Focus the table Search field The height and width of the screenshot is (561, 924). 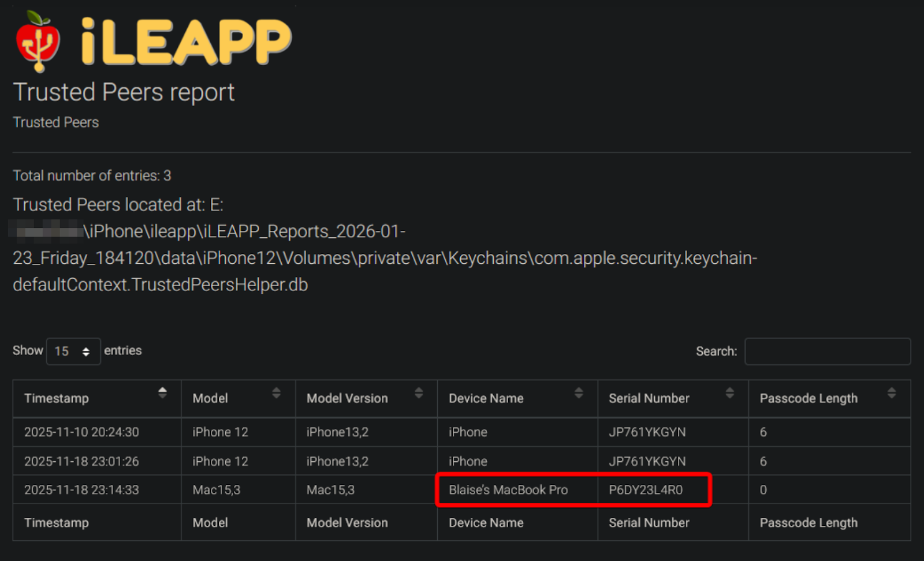(x=828, y=351)
